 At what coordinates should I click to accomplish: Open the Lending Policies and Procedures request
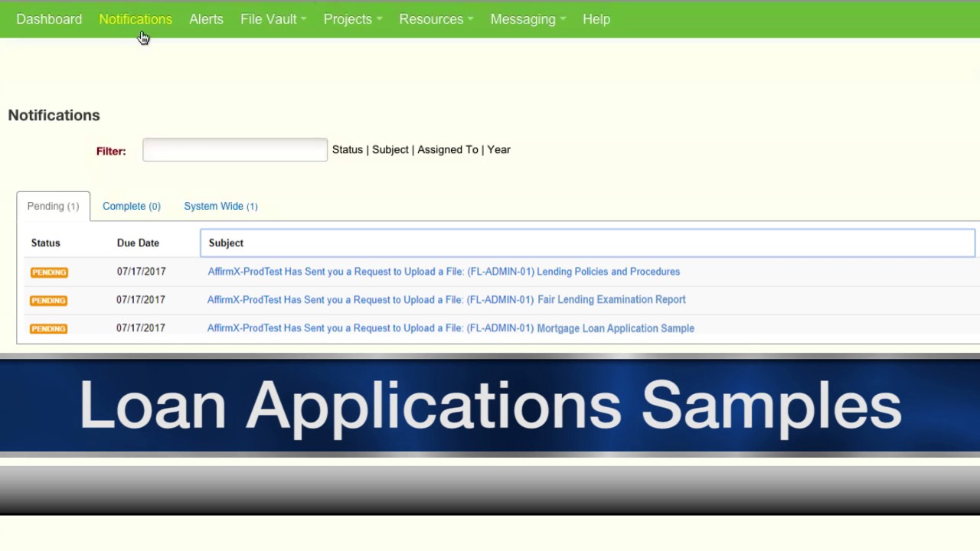443,272
